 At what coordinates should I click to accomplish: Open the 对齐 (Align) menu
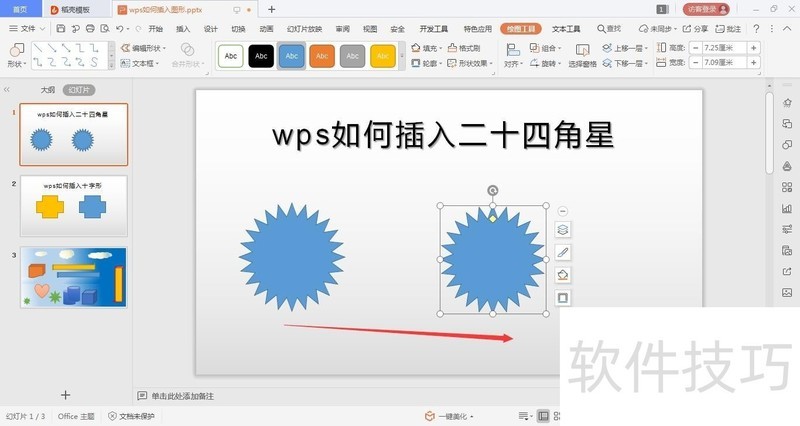[513, 55]
